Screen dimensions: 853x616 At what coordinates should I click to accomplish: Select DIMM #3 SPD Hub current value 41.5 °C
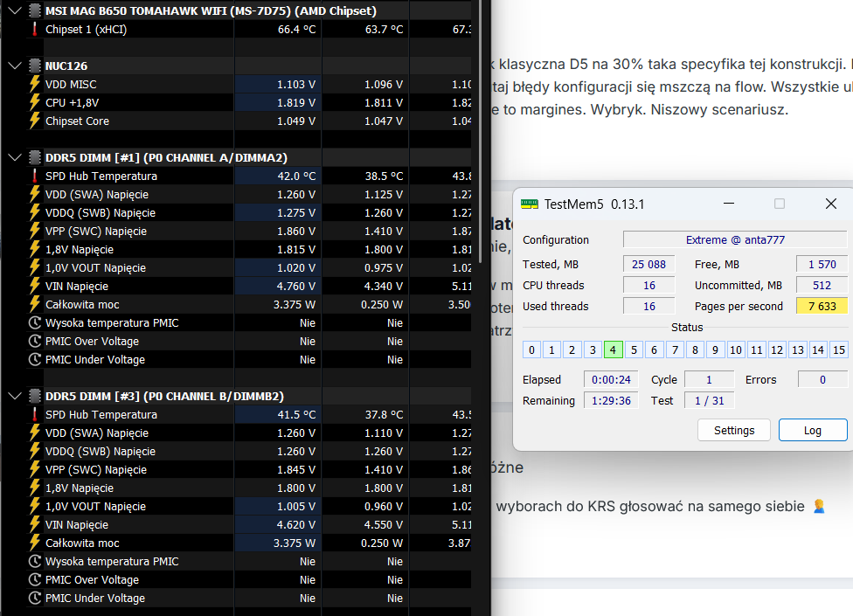point(296,414)
